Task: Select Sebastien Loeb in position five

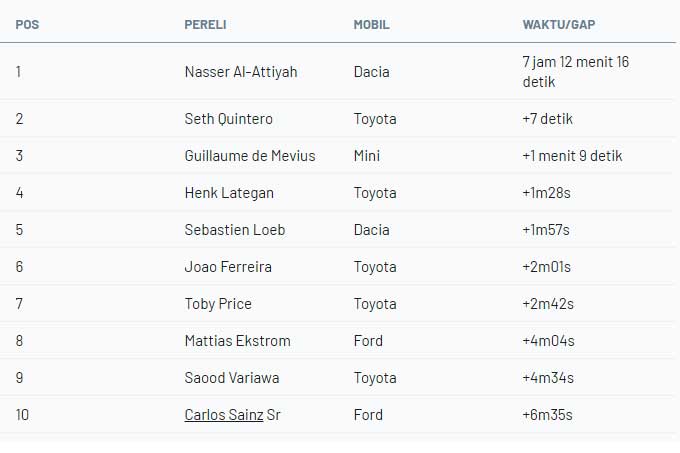Action: tap(235, 230)
